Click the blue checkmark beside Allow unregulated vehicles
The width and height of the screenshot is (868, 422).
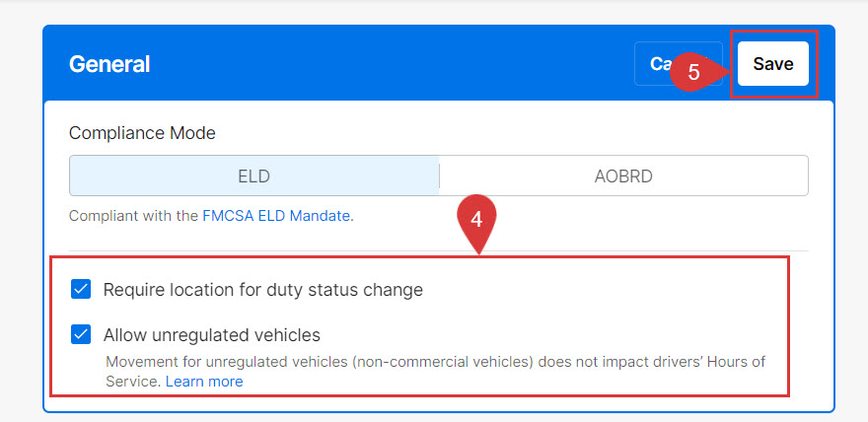[82, 334]
